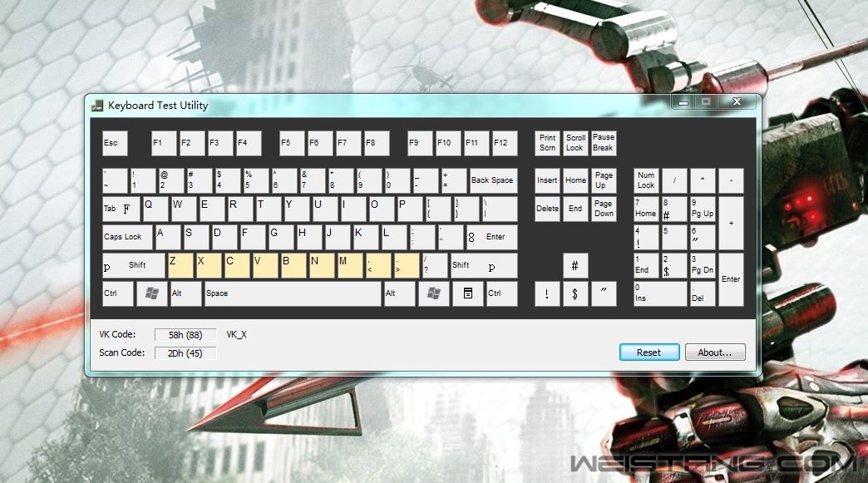Click the right Alt key
Screen dimensions: 868x483
[x=400, y=293]
